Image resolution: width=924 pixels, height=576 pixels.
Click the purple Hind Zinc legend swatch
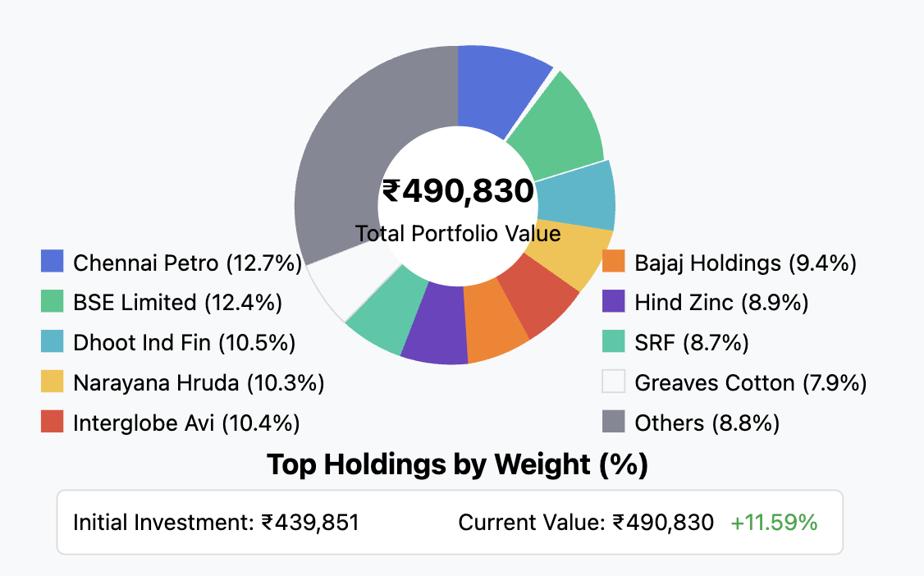point(614,302)
